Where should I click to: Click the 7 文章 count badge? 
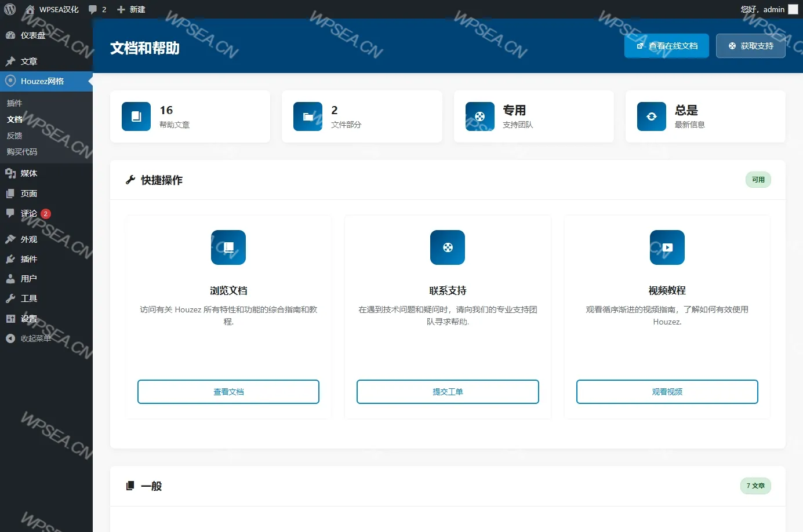(755, 486)
